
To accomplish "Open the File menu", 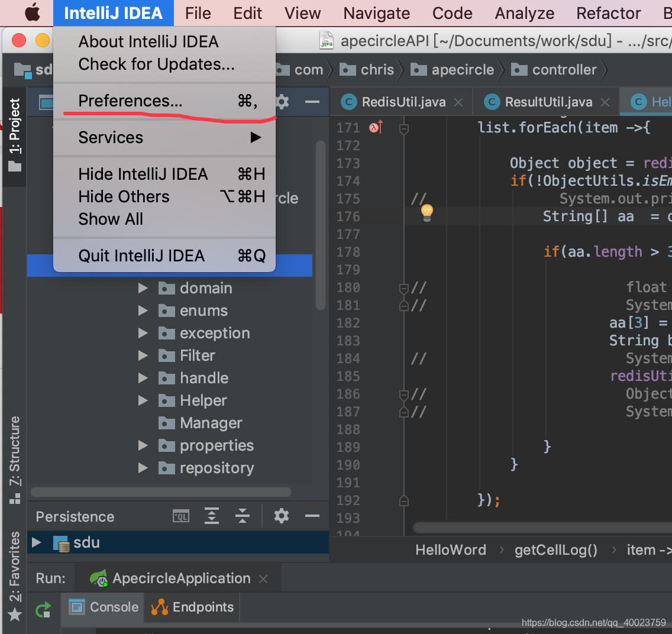I will click(x=198, y=13).
